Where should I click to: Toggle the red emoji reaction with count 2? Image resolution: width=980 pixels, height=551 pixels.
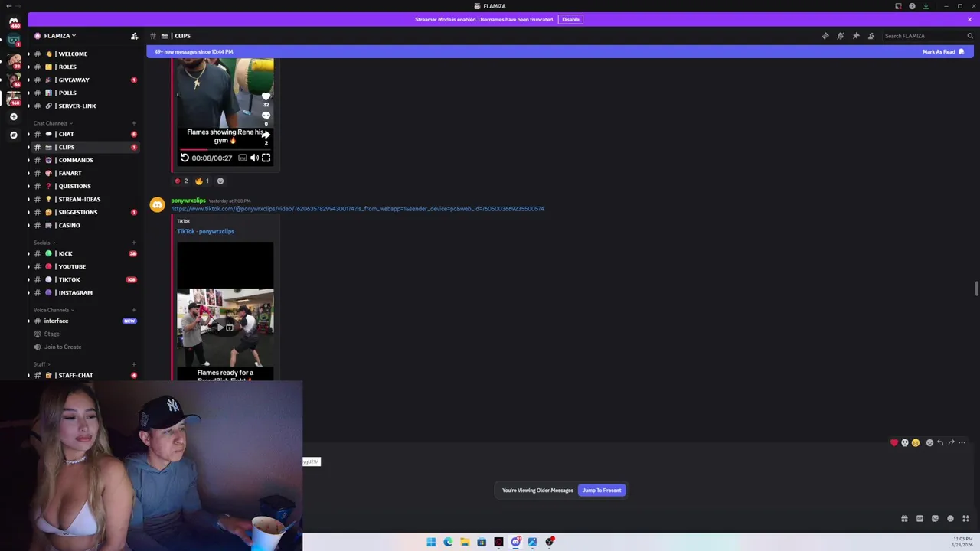181,181
